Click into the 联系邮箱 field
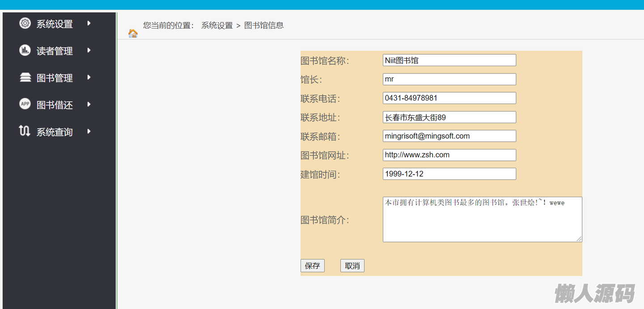 449,136
